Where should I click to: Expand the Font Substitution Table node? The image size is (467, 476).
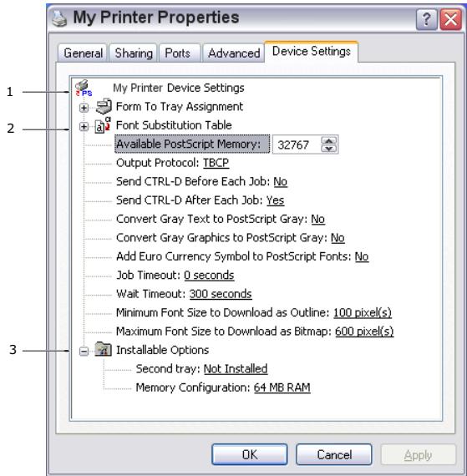(84, 126)
